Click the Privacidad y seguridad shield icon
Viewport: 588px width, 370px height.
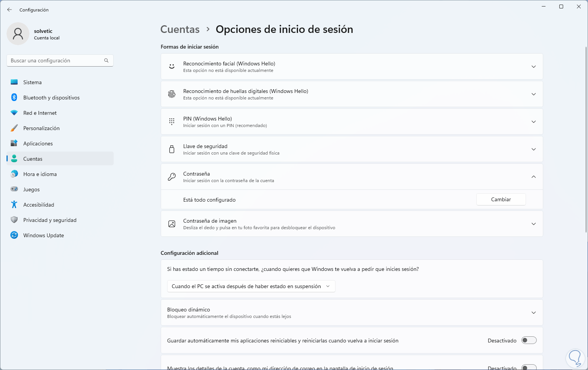(x=14, y=220)
